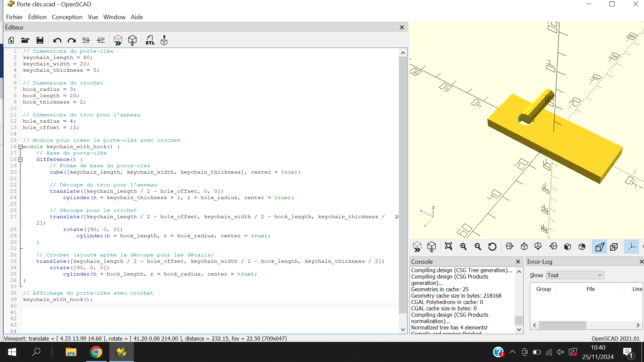Click the Error-Log horizontal scroll right arrow
644x362 pixels.
click(638, 325)
